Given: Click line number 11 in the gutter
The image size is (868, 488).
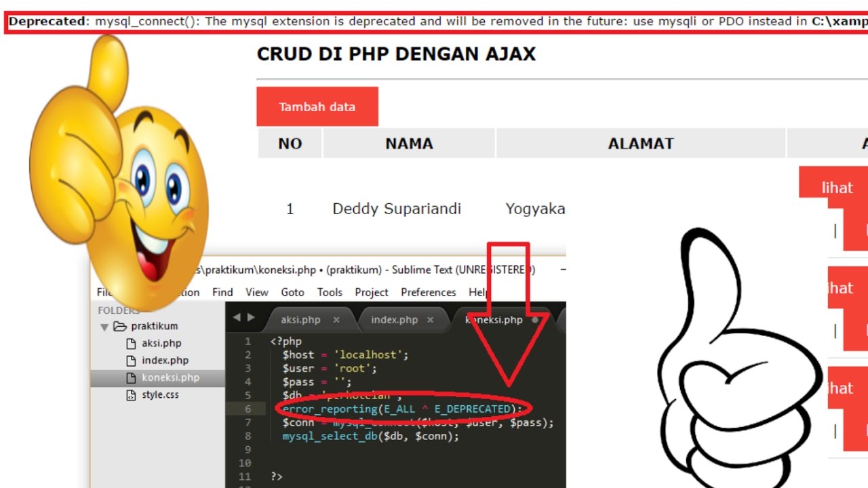Looking at the screenshot, I should point(245,476).
